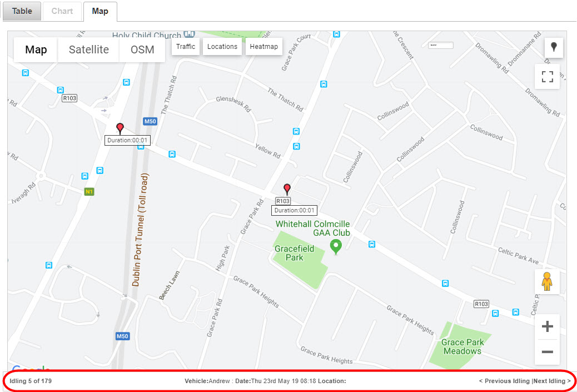Open Street View pegman
The height and width of the screenshot is (392, 577).
click(x=547, y=281)
